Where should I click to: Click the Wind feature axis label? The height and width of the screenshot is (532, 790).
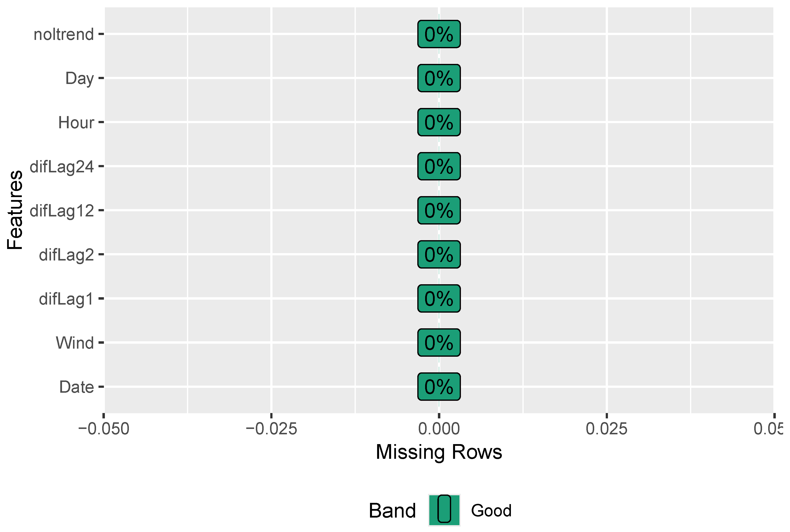75,343
